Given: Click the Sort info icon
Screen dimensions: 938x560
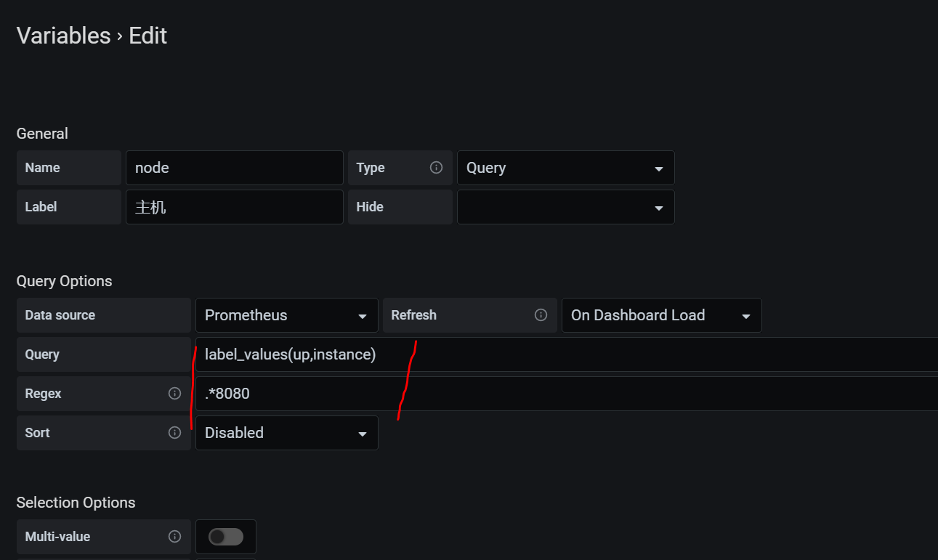Looking at the screenshot, I should pos(174,433).
